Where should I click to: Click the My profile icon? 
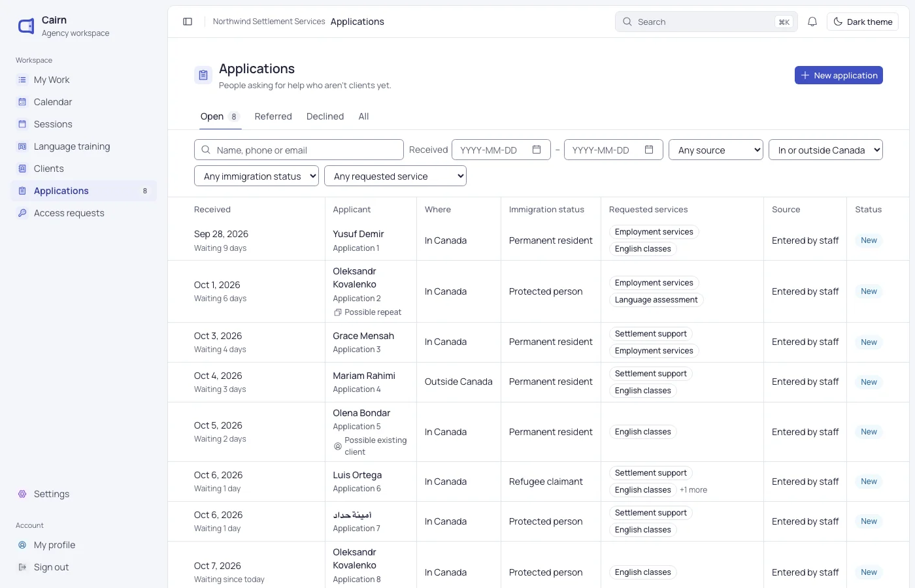22,545
